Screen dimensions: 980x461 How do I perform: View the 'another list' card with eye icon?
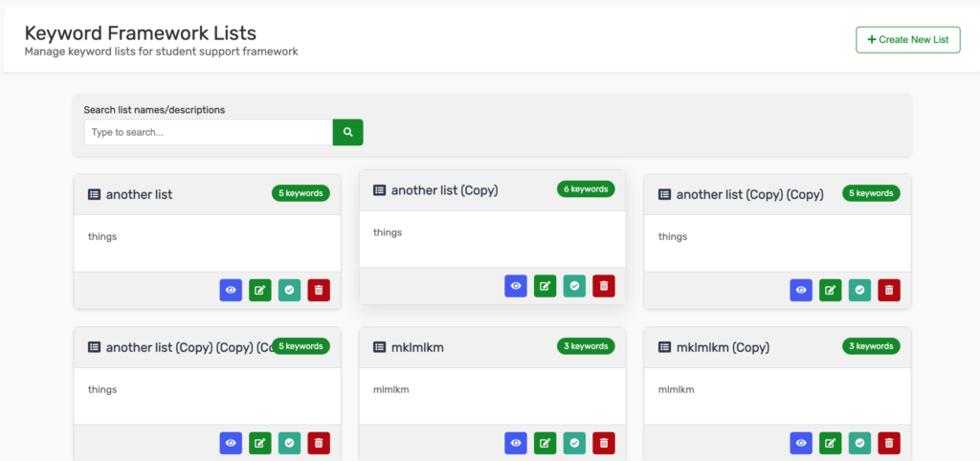tap(231, 290)
